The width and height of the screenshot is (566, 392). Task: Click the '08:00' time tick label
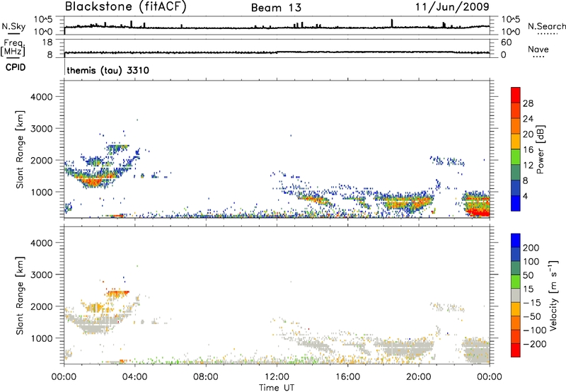tap(206, 377)
